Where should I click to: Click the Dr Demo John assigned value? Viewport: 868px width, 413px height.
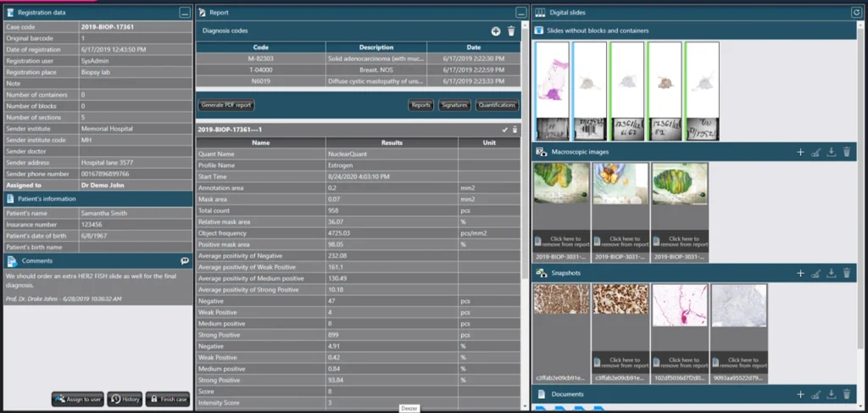coord(102,186)
